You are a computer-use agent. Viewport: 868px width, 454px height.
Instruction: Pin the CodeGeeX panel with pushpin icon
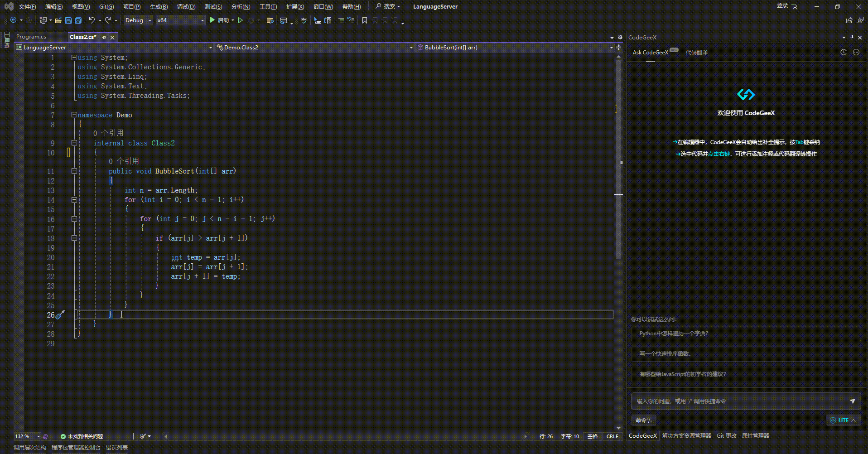click(852, 37)
